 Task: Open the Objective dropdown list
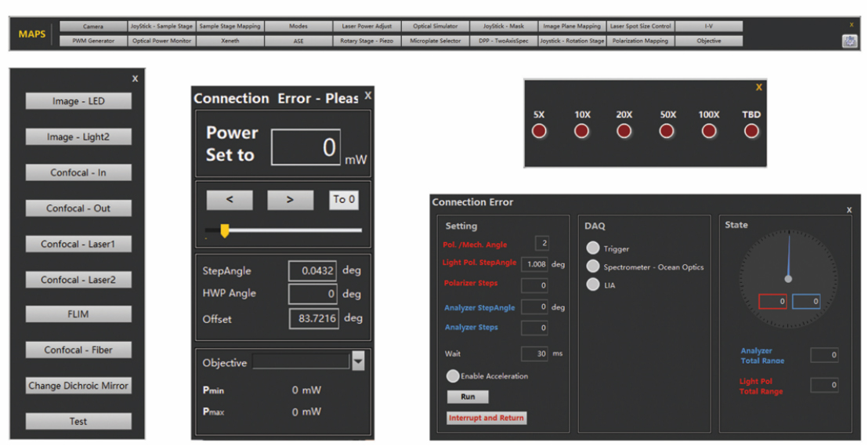358,361
